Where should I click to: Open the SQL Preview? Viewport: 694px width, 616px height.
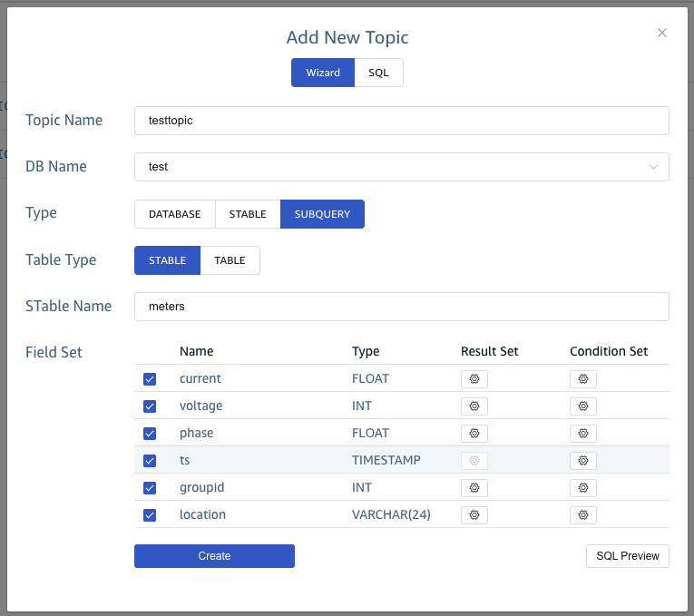pos(627,556)
